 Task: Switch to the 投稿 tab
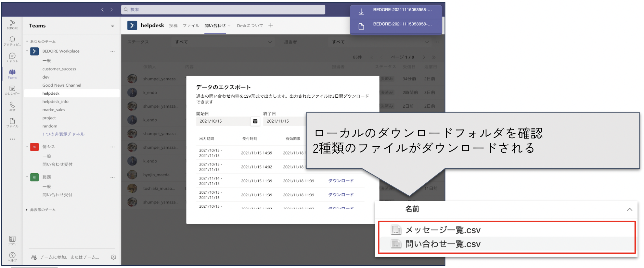tap(173, 26)
